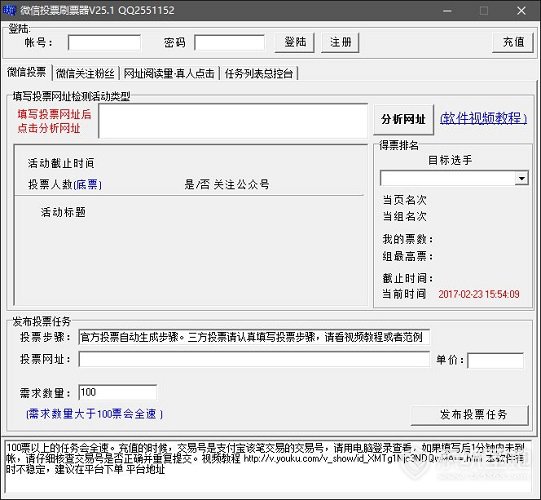Screen dimensions: 541x500
Task: Expand the 目标选手 dropdown arrow
Action: [x=522, y=178]
